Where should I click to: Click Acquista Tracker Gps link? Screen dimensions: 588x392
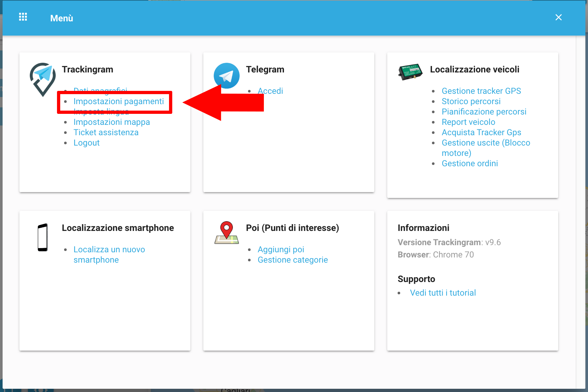pyautogui.click(x=481, y=132)
